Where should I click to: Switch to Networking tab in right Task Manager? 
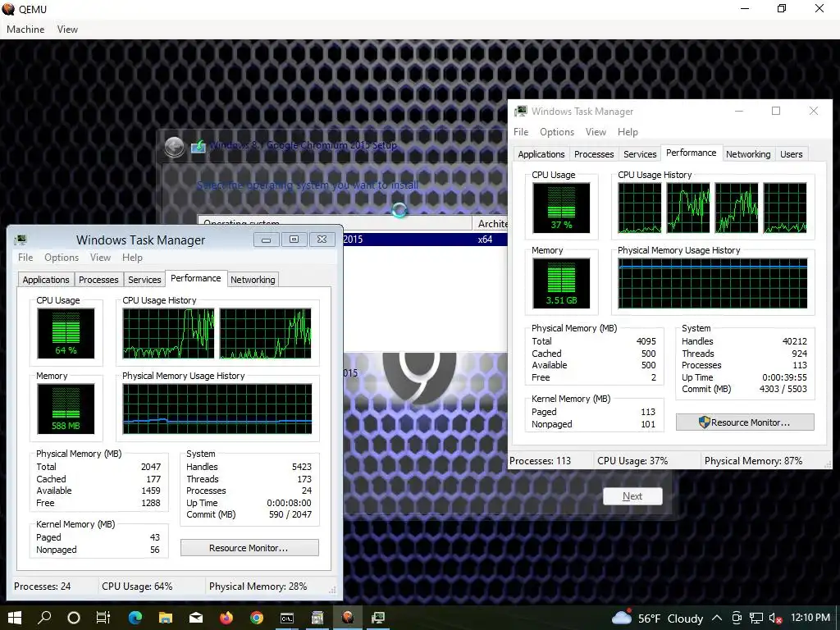pyautogui.click(x=748, y=154)
